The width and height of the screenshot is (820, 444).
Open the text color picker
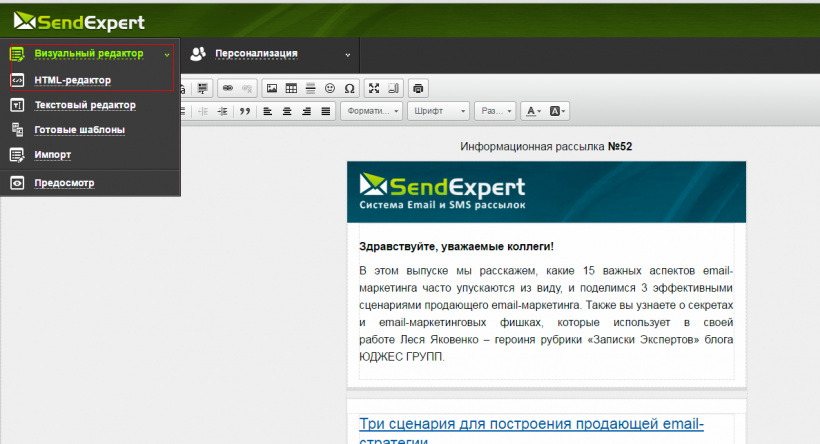pyautogui.click(x=533, y=111)
